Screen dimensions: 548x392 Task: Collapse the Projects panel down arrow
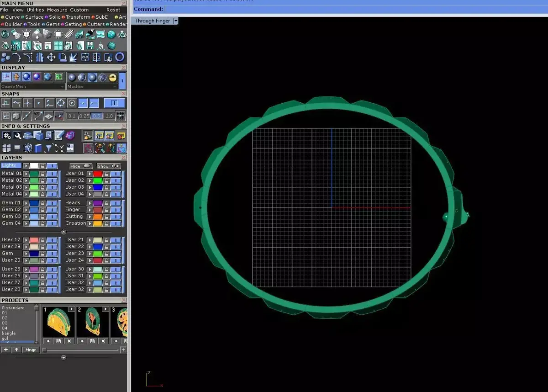63,358
